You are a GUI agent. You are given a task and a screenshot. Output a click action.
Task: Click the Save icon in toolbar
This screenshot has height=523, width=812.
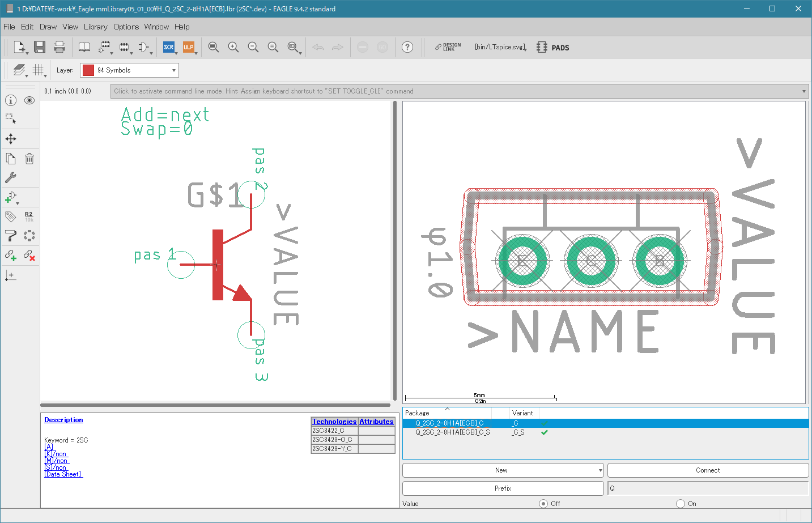40,48
